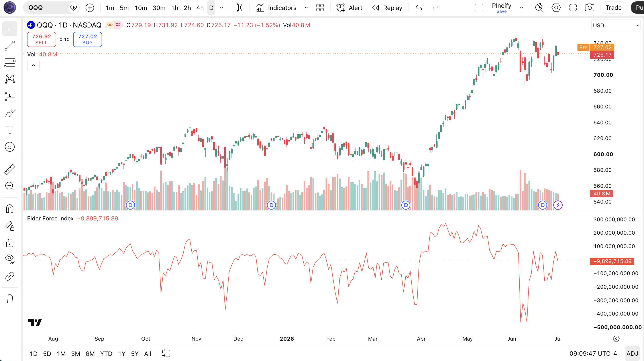Collapse the indicator legend chevron
The width and height of the screenshot is (644, 361).
(33, 65)
